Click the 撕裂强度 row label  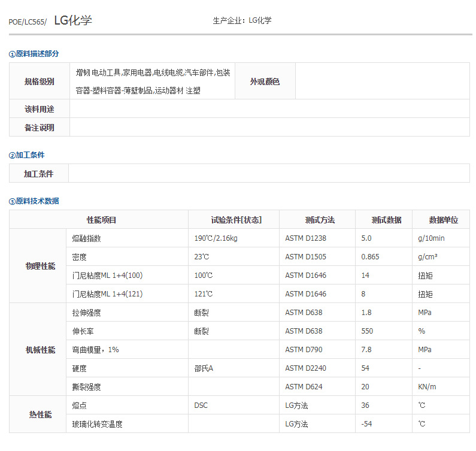[86, 387]
